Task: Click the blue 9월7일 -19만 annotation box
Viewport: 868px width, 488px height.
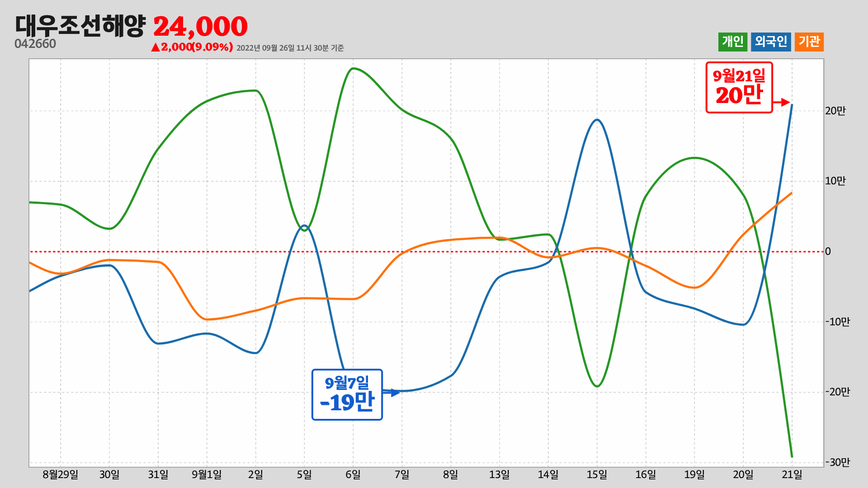Action: [347, 394]
